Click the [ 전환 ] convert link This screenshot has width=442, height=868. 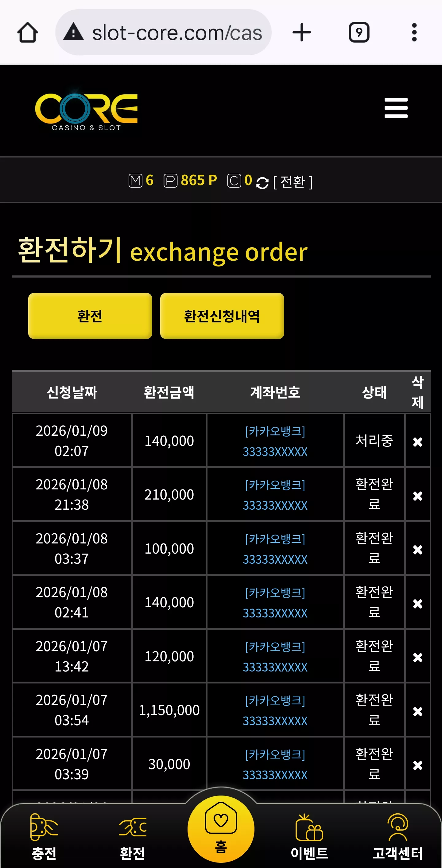(293, 182)
